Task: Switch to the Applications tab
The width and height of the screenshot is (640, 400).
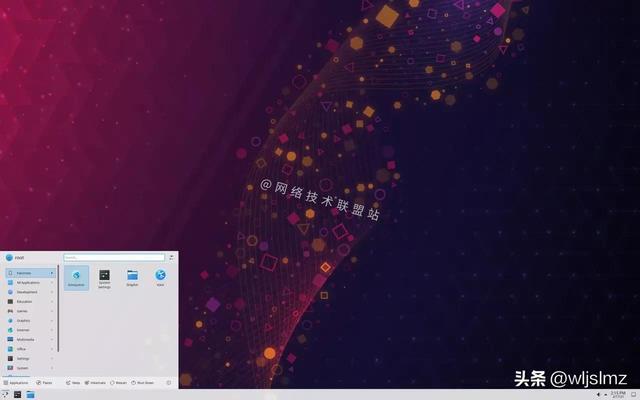Action: (16, 382)
